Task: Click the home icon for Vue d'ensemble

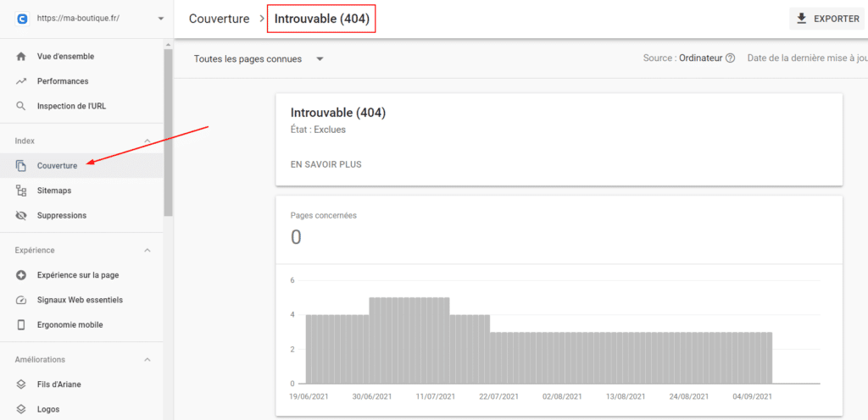Action: 21,57
